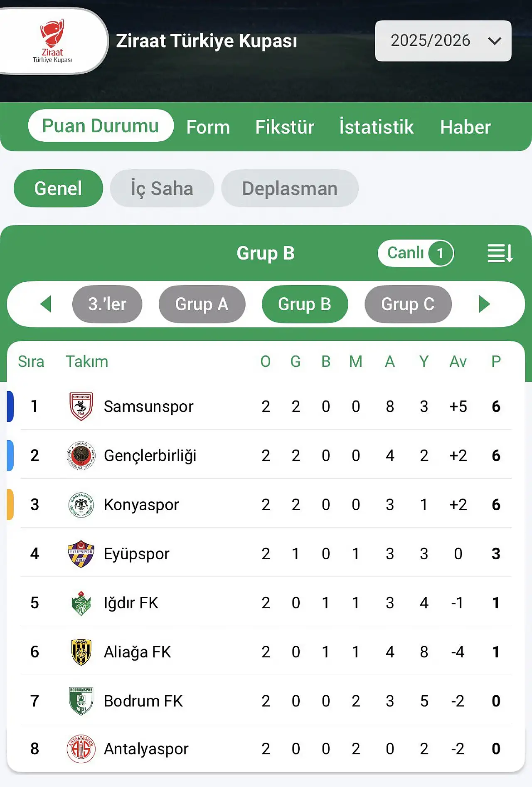532x787 pixels.
Task: Sort table by the Av column header
Action: click(x=458, y=361)
